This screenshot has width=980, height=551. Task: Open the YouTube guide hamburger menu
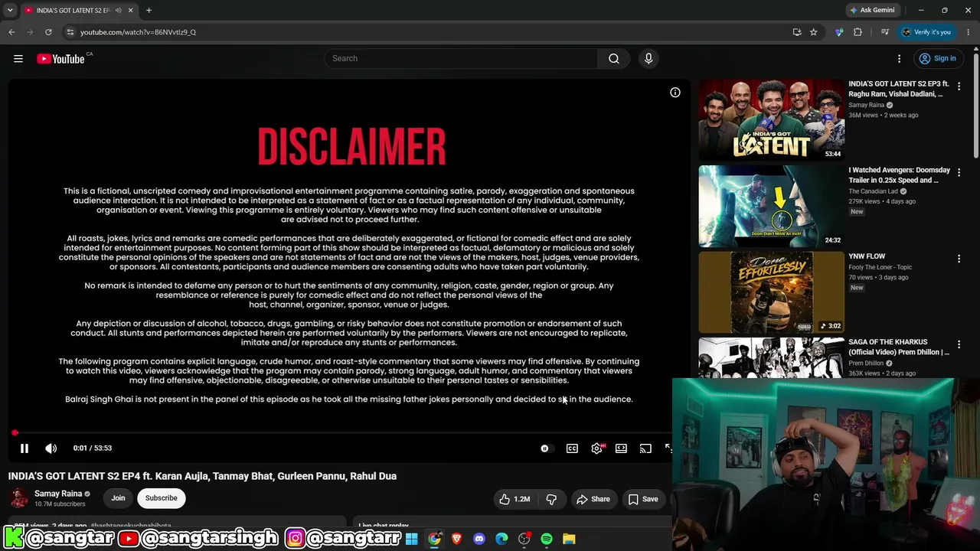[x=18, y=59]
